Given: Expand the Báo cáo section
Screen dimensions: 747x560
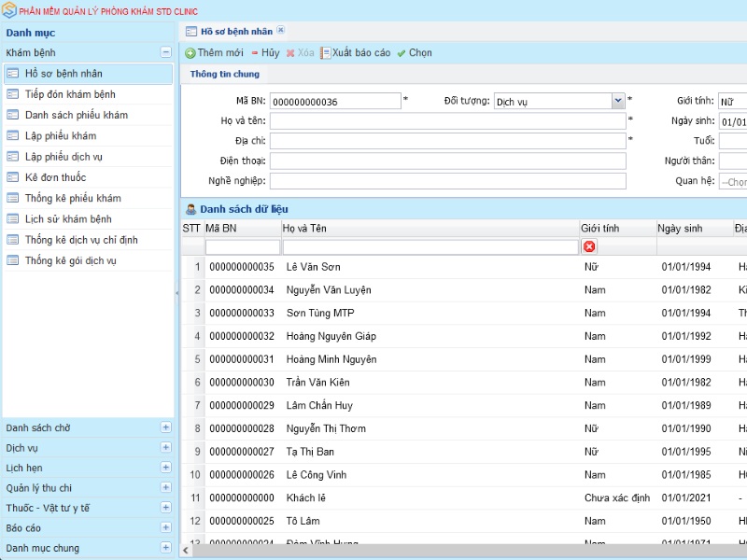Looking at the screenshot, I should (x=166, y=527).
